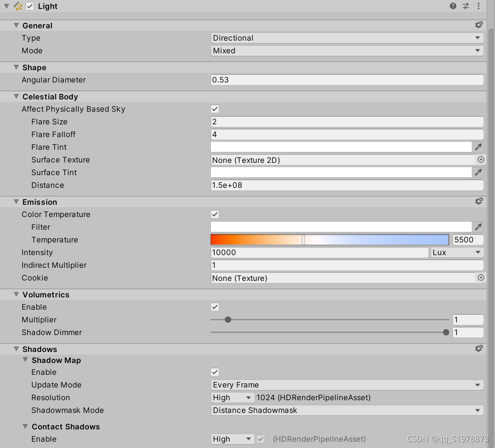Click Surface Texture None (Texture 2D) field
The image size is (495, 448).
tap(343, 160)
